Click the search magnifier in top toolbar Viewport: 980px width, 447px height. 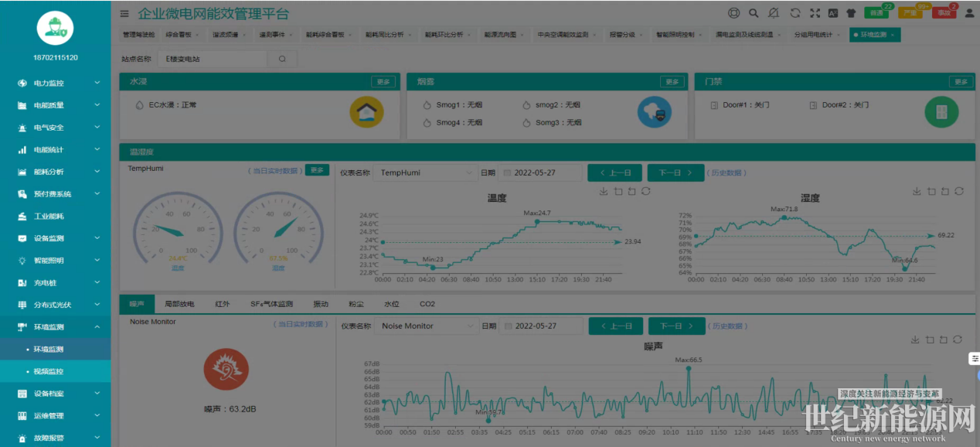754,13
